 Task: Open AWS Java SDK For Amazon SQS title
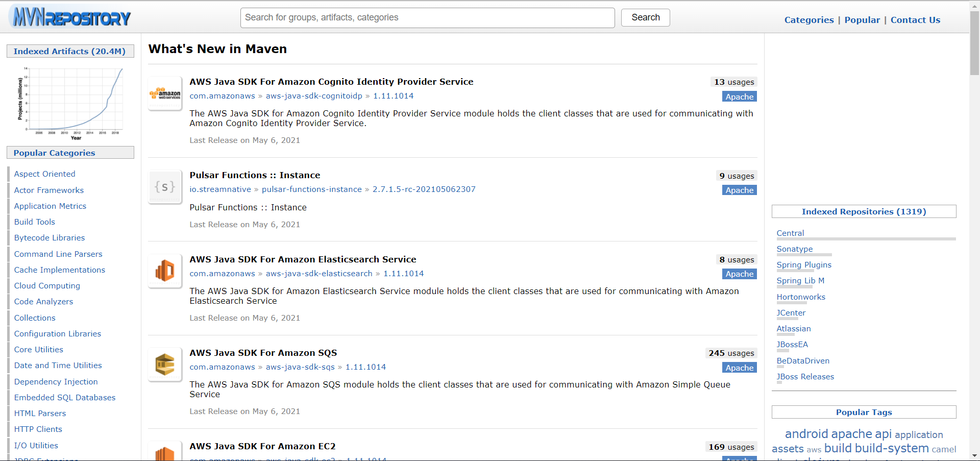(263, 353)
